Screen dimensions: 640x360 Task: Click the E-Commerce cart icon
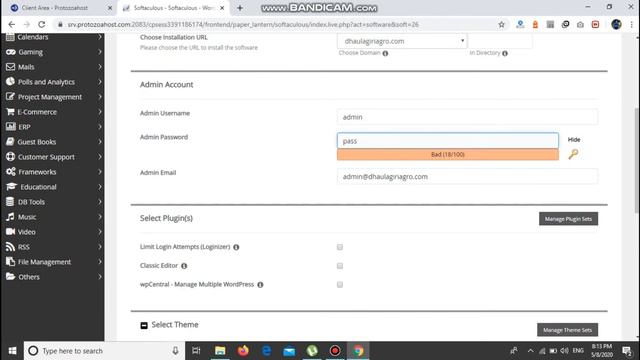tap(11, 112)
